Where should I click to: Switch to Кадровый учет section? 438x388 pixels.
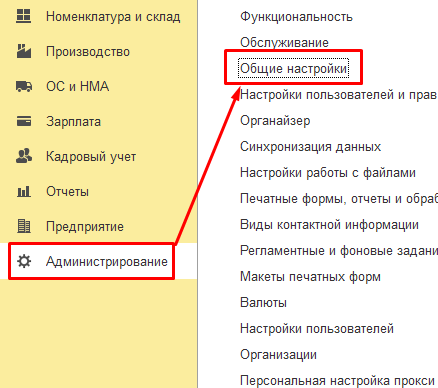[x=91, y=156]
